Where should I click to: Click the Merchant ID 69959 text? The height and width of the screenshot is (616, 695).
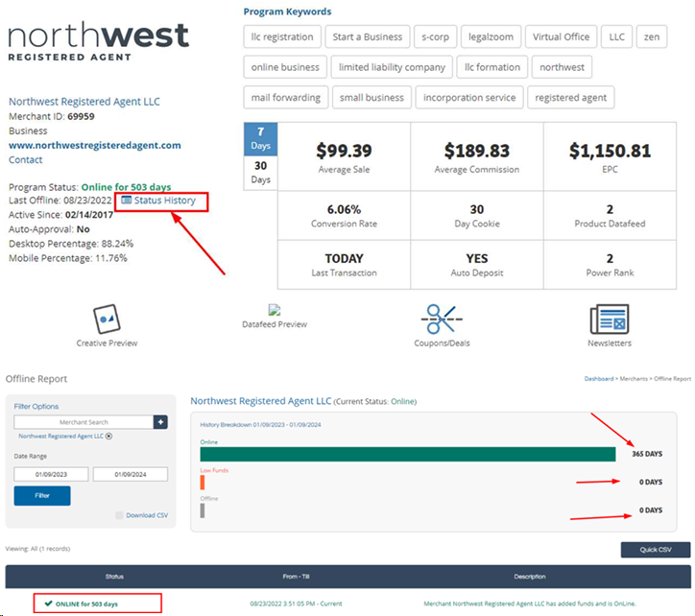coord(52,116)
